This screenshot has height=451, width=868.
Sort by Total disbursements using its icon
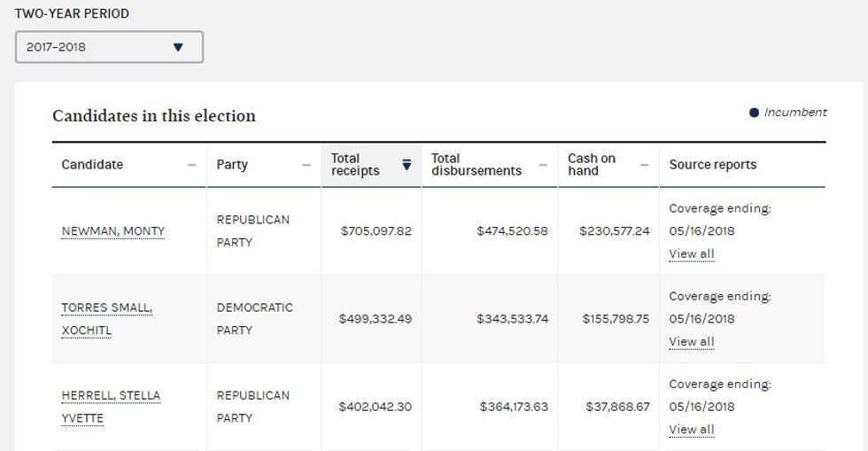[x=543, y=165]
